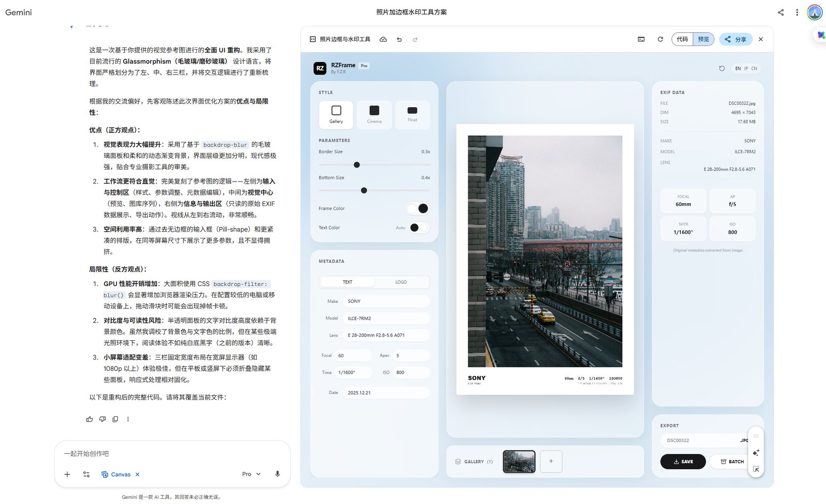Image resolution: width=826 pixels, height=504 pixels.
Task: Select the LOGO metadata tab
Action: pos(401,282)
